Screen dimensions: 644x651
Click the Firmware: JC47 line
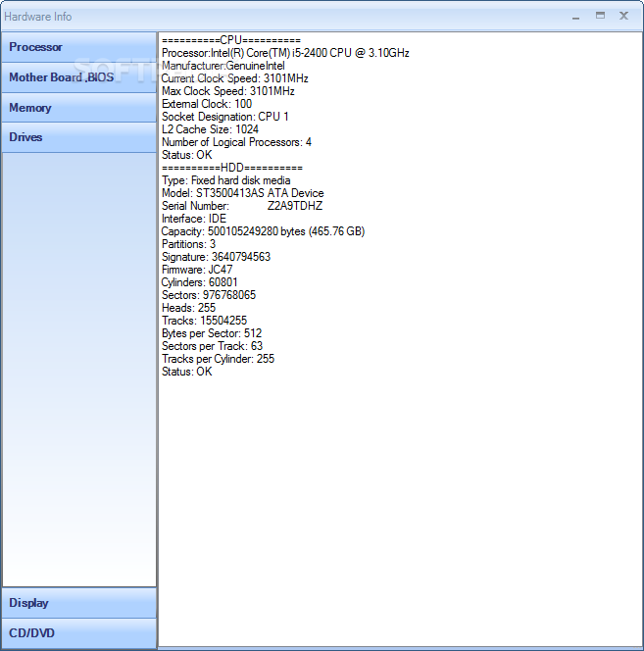pos(197,270)
